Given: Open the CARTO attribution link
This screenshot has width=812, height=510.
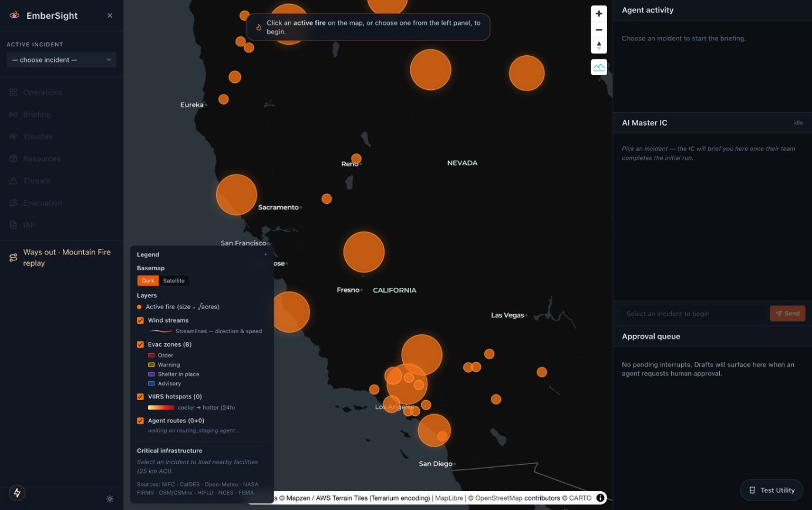Looking at the screenshot, I should 580,498.
